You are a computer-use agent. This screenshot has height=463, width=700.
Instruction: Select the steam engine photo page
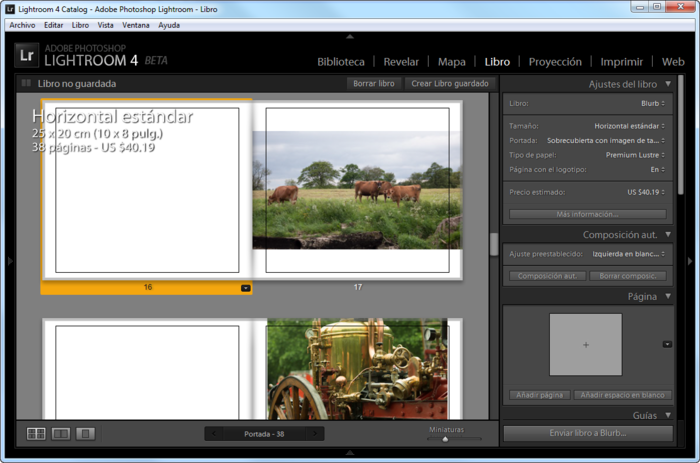[357, 369]
